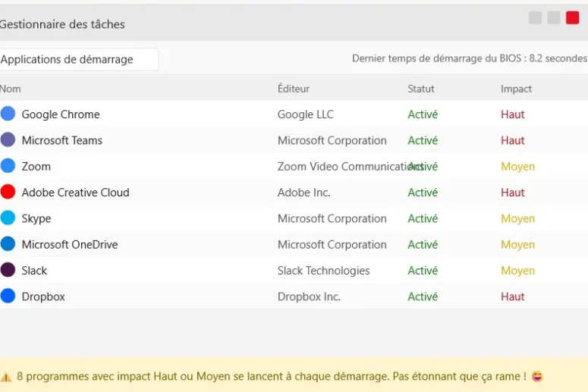Image resolution: width=588 pixels, height=392 pixels.
Task: Click Moyen impact for Zoom
Action: click(x=517, y=166)
